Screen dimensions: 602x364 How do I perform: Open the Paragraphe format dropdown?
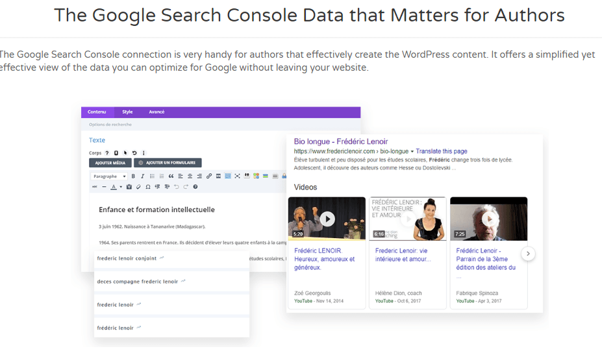click(x=109, y=176)
